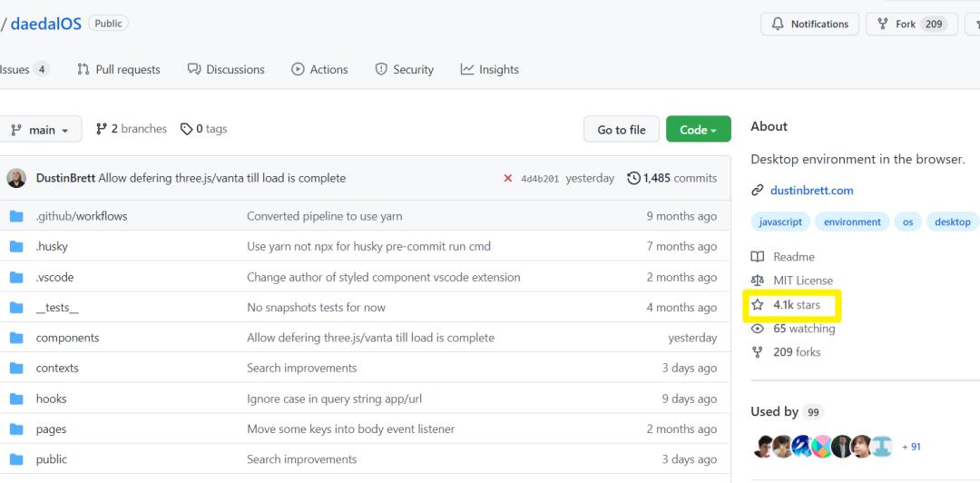
Task: Open the commit history clock icon
Action: [633, 178]
